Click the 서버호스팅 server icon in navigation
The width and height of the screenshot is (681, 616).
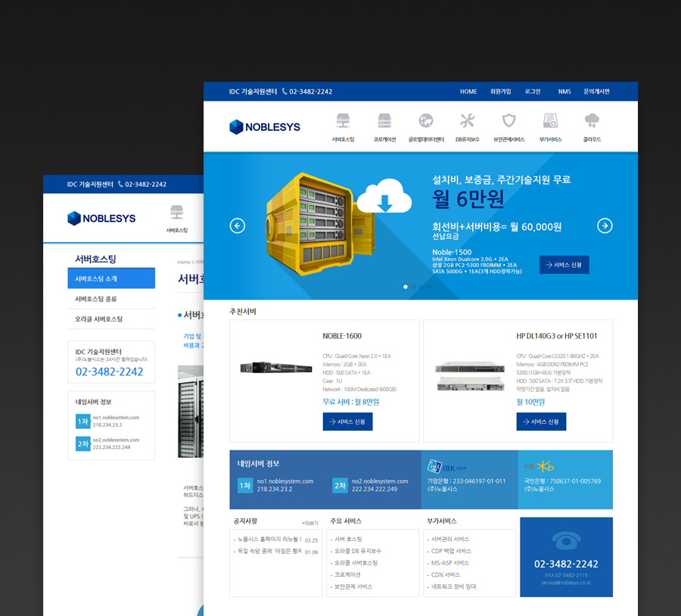pyautogui.click(x=343, y=121)
